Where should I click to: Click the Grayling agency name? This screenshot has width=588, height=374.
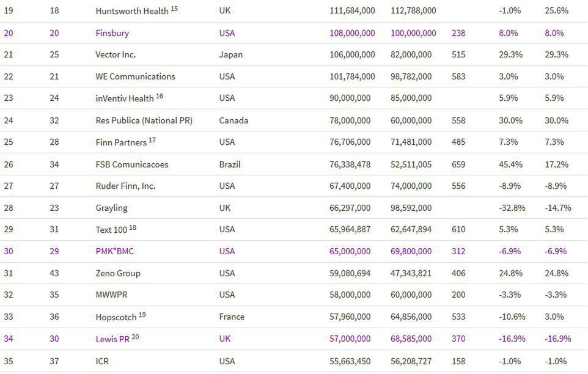(x=111, y=208)
